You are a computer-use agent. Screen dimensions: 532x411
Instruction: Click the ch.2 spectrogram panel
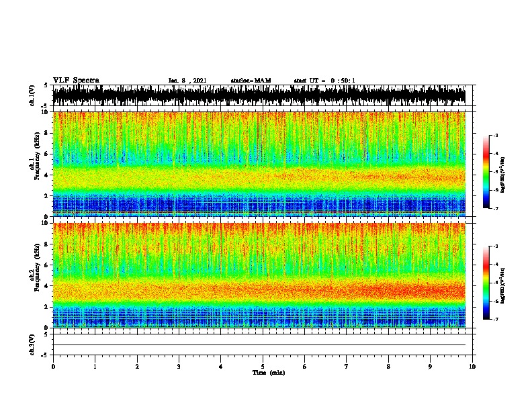[x=259, y=275]
